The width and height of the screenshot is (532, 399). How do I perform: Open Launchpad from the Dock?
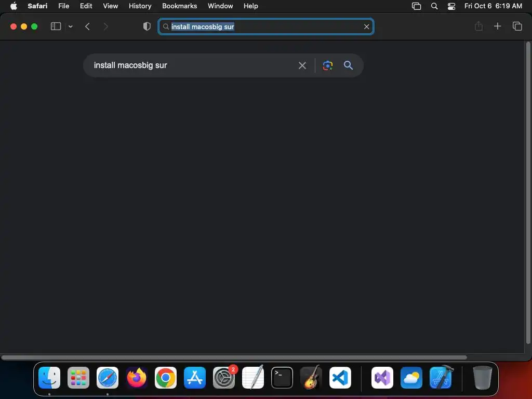(x=78, y=378)
